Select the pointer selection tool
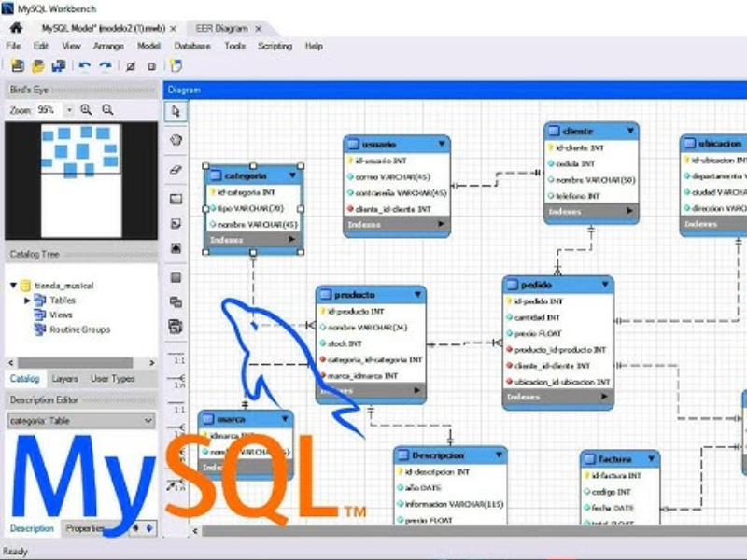 (176, 111)
